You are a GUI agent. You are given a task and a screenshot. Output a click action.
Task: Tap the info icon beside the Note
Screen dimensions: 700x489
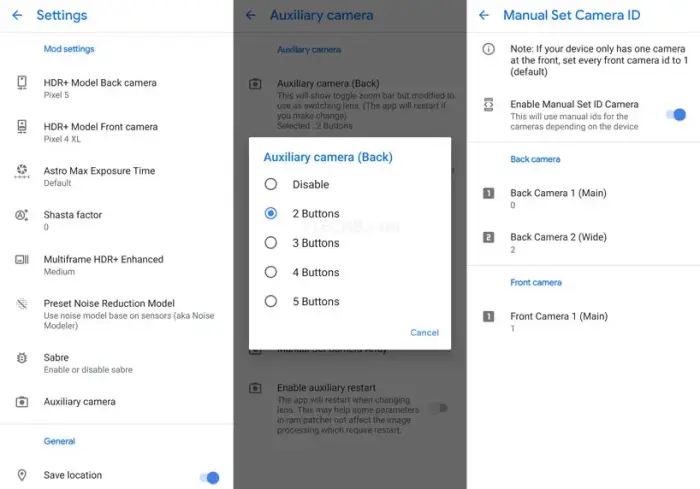(488, 49)
